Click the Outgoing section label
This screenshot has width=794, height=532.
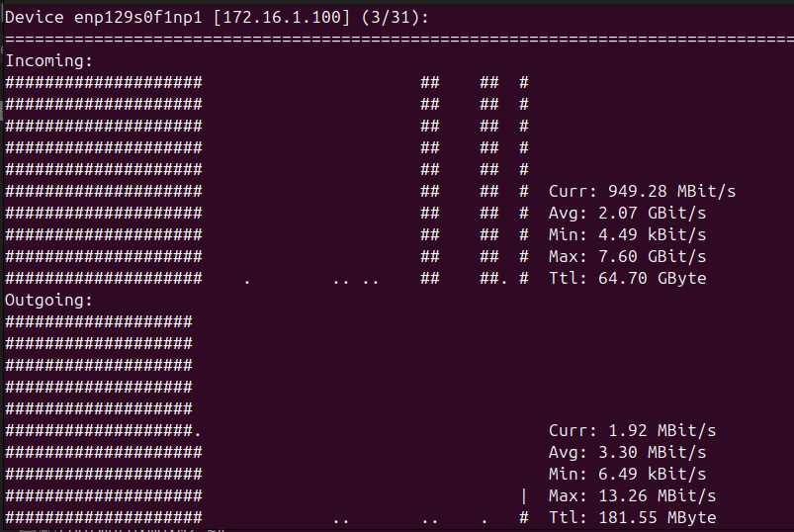(x=48, y=300)
